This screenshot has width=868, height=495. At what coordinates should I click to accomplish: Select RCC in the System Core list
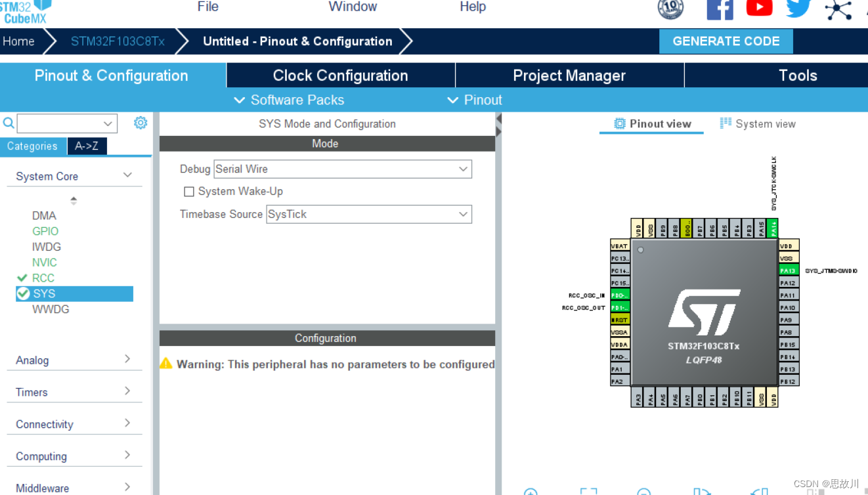43,278
